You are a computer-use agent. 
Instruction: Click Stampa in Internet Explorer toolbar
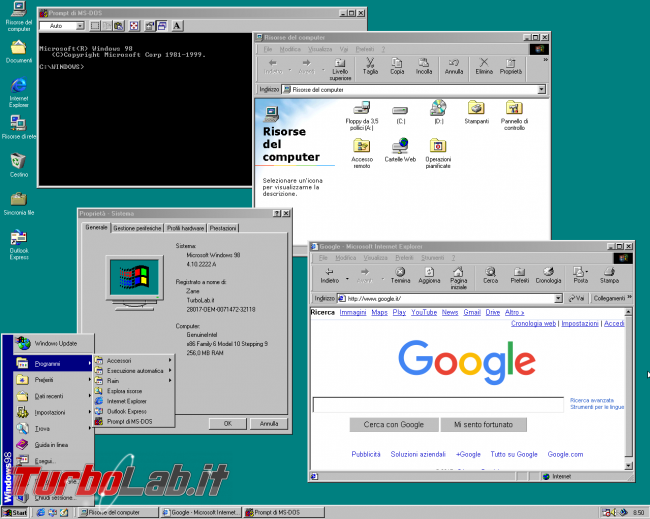[609, 275]
